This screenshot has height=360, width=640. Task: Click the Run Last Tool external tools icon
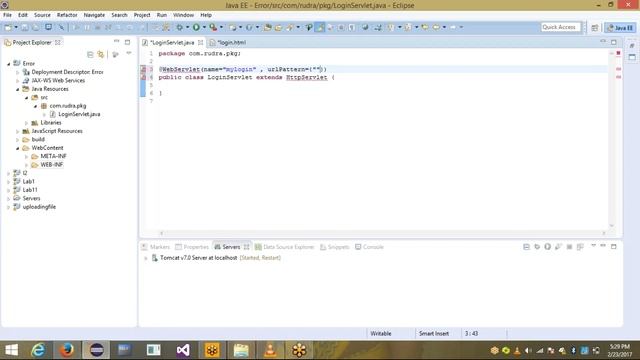[x=213, y=27]
